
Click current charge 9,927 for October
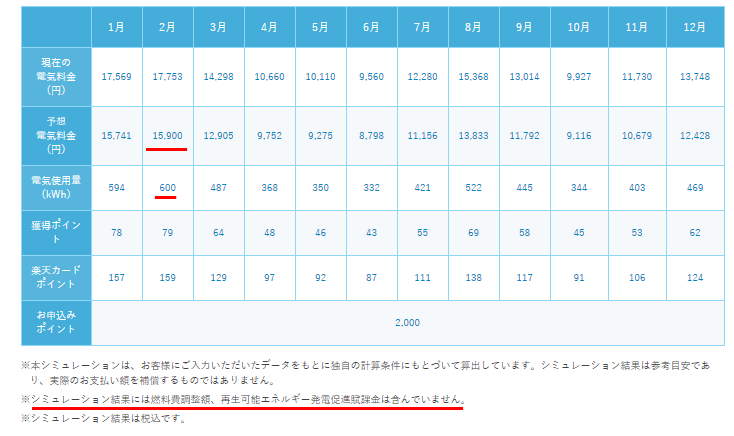click(x=579, y=77)
